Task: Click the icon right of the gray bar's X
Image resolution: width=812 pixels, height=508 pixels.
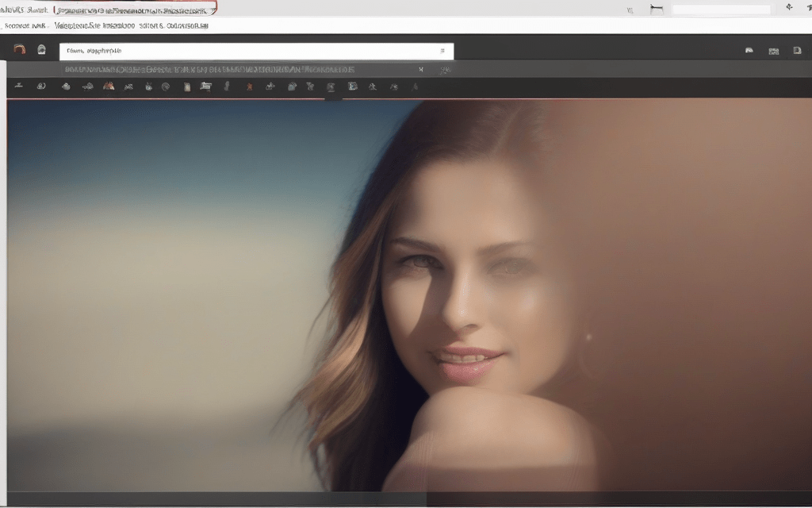Action: tap(446, 70)
